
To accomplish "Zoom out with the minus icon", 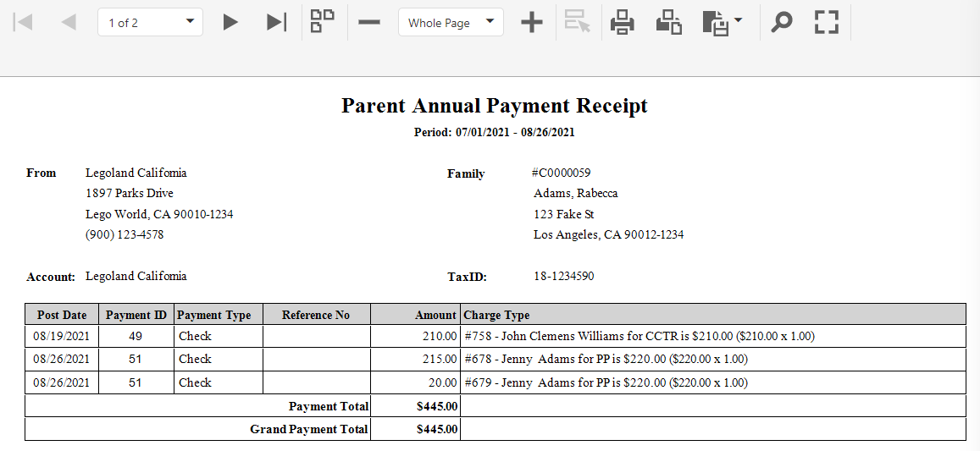I will click(369, 23).
